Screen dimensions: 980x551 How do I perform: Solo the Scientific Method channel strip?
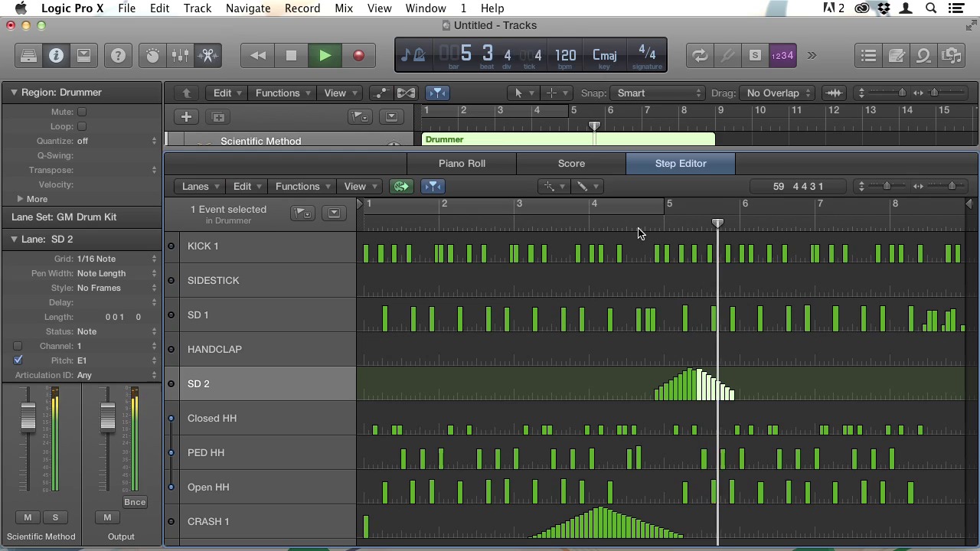pyautogui.click(x=55, y=517)
